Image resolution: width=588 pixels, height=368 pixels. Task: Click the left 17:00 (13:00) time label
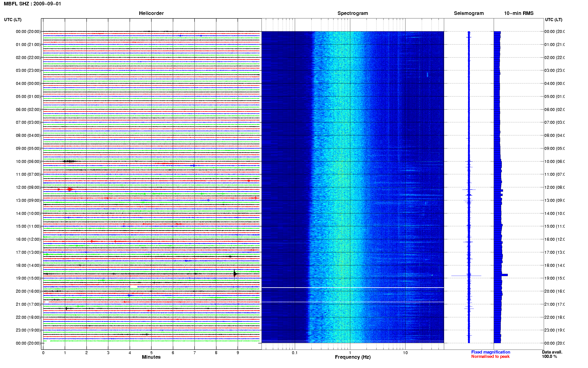pyautogui.click(x=28, y=252)
